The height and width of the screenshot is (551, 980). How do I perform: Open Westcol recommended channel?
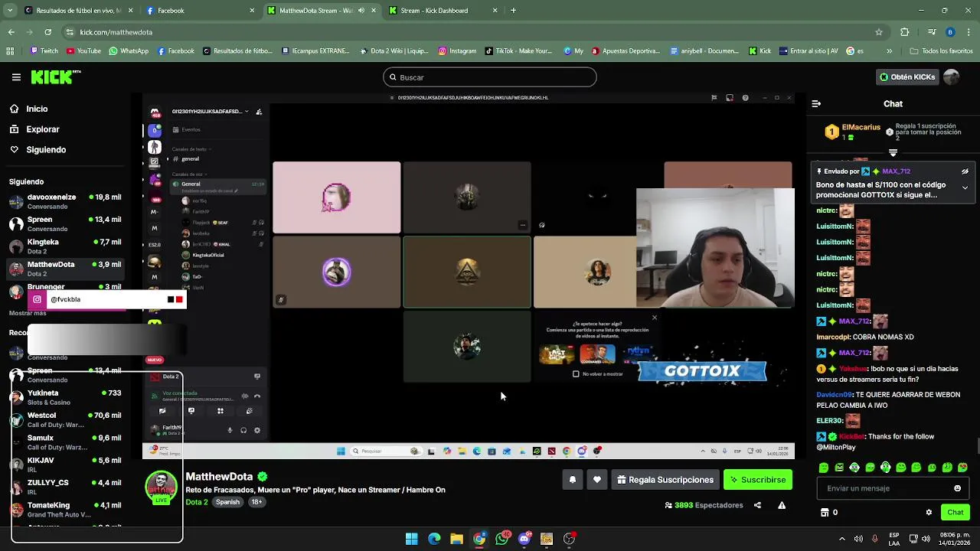pos(65,420)
